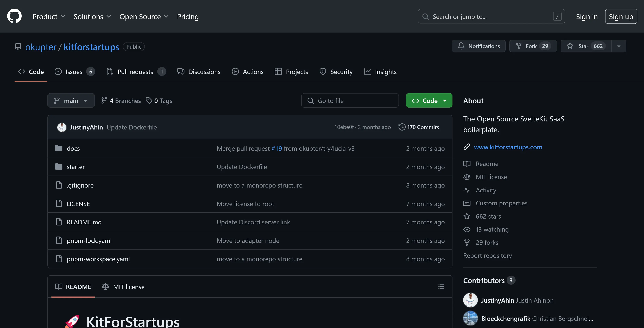This screenshot has height=328, width=644.
Task: Click the Fork icon button
Action: click(519, 46)
